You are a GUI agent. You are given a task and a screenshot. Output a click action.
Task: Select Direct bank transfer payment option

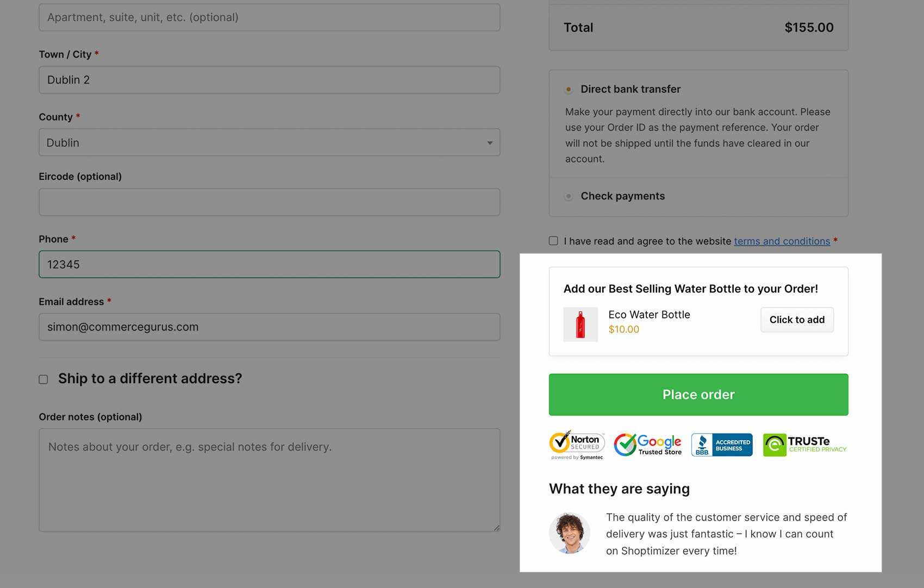(x=569, y=89)
